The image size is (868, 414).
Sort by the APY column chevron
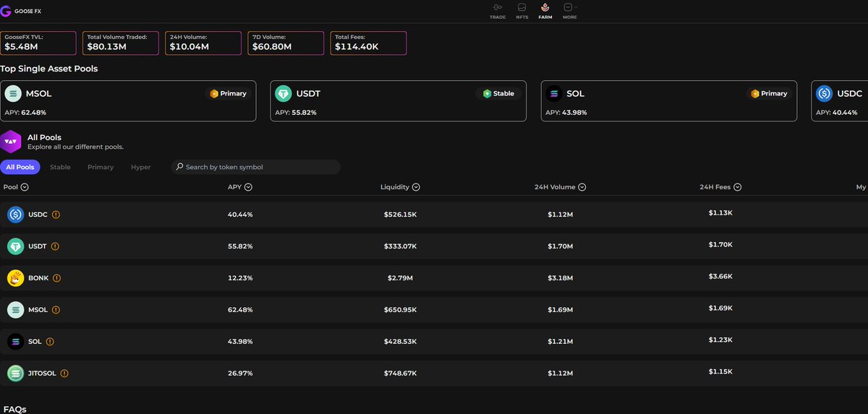point(248,187)
